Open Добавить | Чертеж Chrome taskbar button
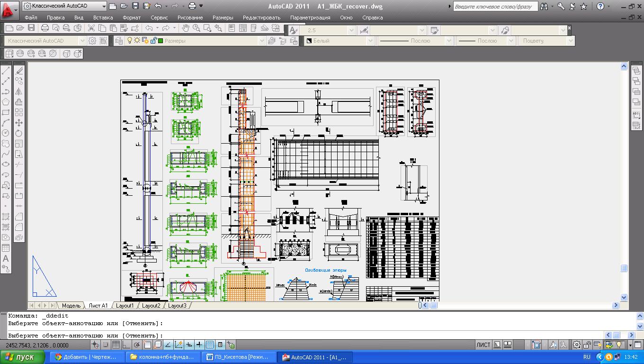 click(88, 357)
